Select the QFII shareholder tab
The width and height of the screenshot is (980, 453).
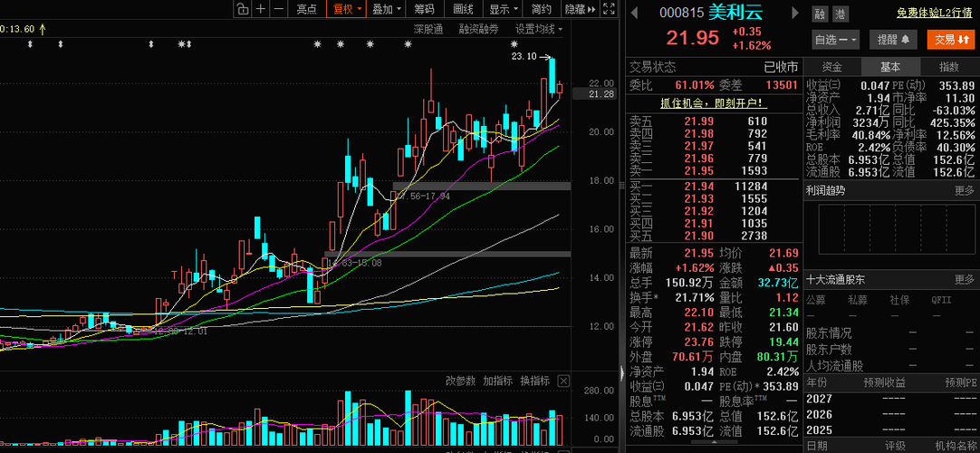941,300
